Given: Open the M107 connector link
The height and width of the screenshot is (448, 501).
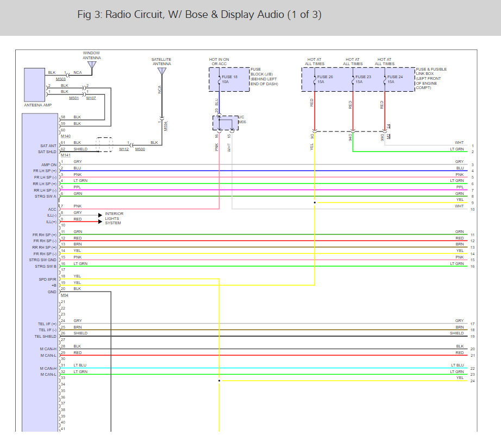Looking at the screenshot, I should (91, 98).
